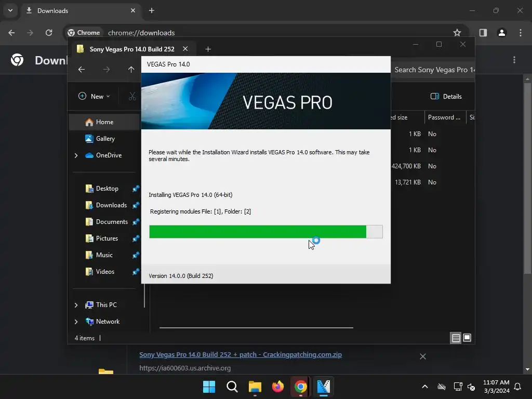Switch Explorer to details list view
The width and height of the screenshot is (532, 399).
[x=456, y=338]
